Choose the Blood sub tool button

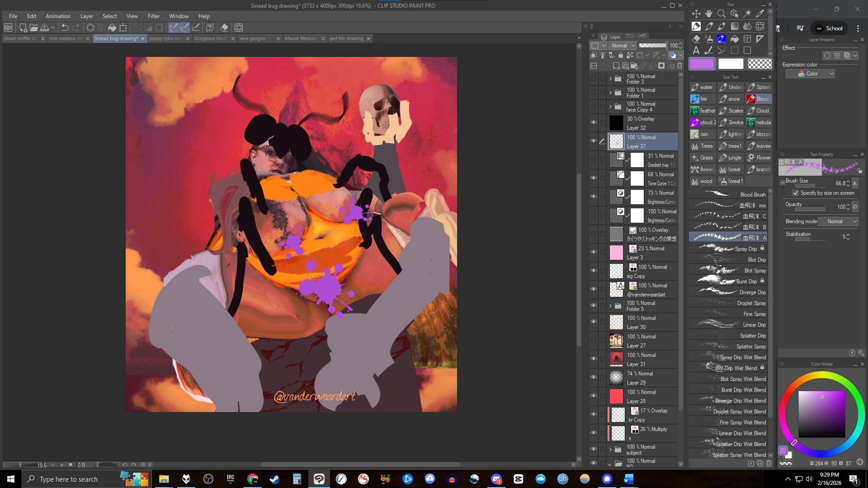tap(759, 99)
